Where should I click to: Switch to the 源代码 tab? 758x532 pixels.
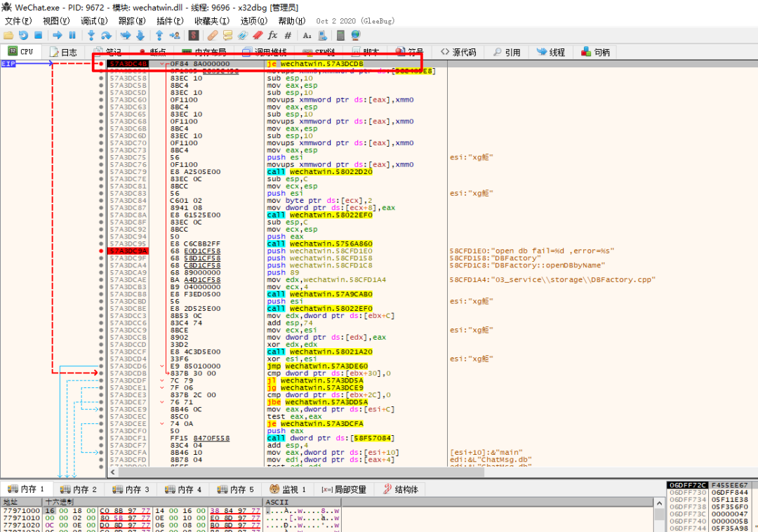tap(458, 52)
